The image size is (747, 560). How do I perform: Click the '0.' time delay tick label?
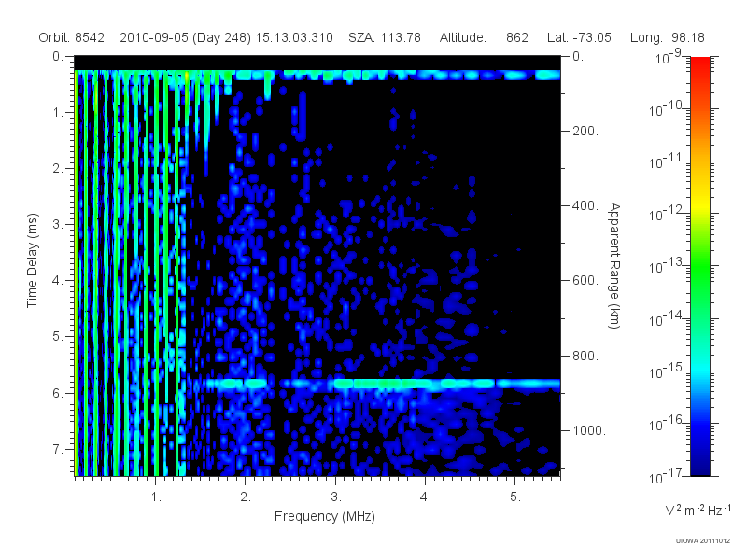[58, 56]
